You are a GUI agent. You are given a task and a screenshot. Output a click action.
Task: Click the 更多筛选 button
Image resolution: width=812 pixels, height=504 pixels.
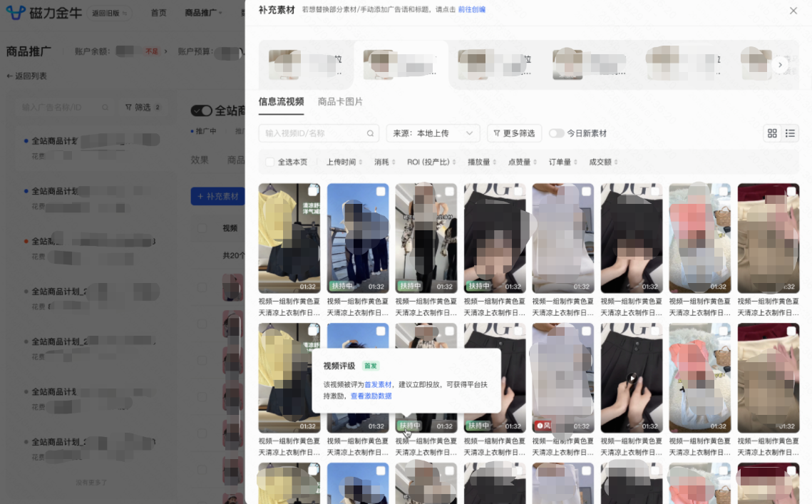(x=514, y=133)
